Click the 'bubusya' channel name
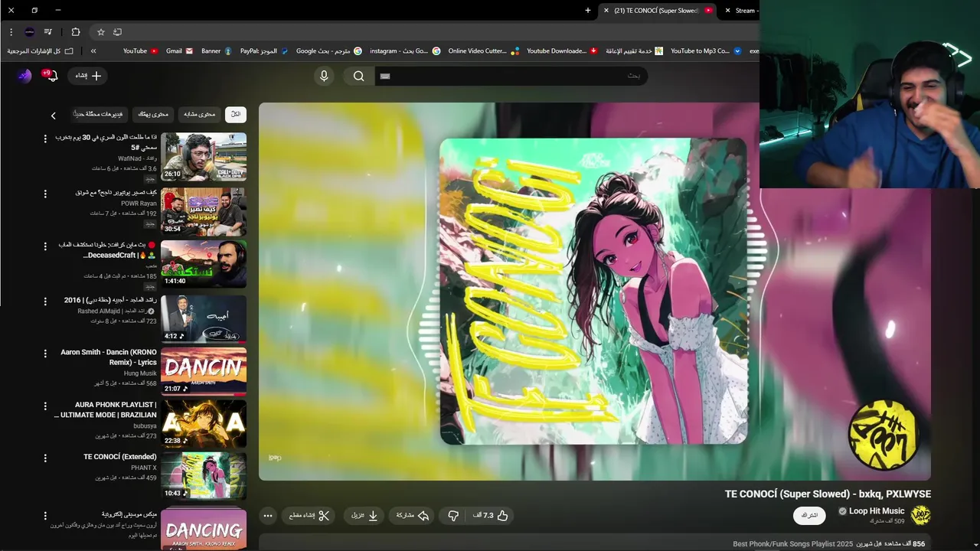Viewport: 980px width, 551px height. [145, 425]
